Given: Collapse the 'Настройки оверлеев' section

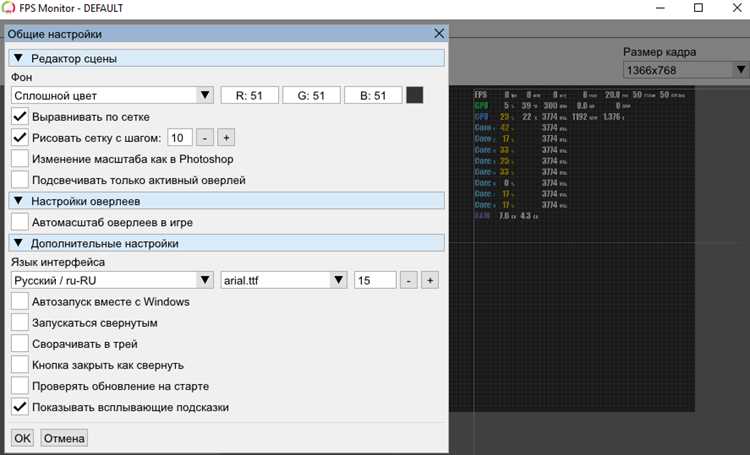Looking at the screenshot, I should pos(226,201).
